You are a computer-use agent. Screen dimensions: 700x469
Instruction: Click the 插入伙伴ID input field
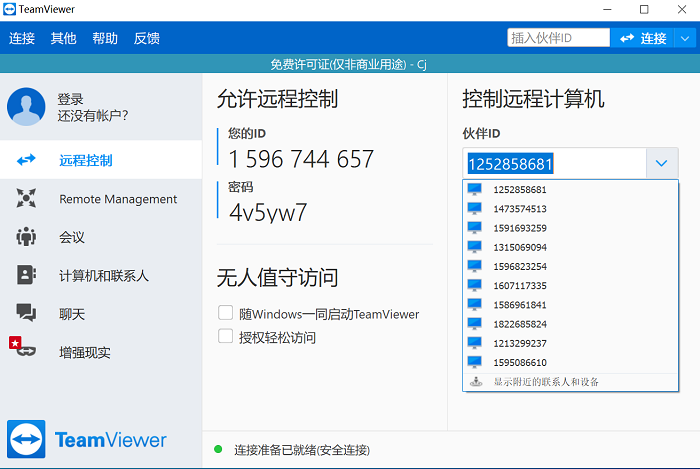pos(558,38)
